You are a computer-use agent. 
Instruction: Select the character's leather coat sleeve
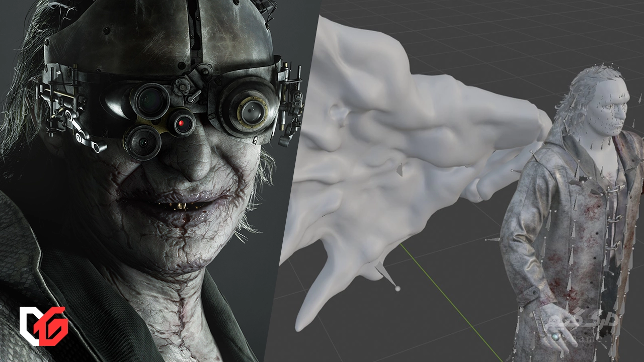click(518, 251)
